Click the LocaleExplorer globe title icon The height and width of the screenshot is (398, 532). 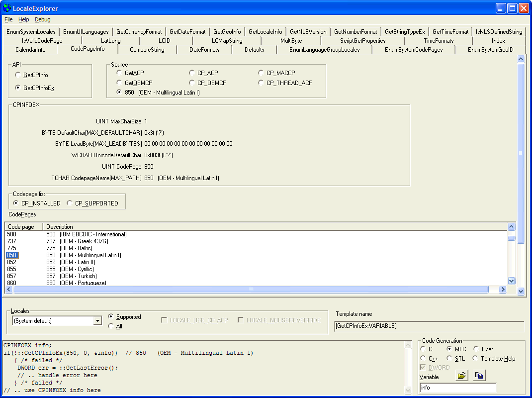coord(6,8)
